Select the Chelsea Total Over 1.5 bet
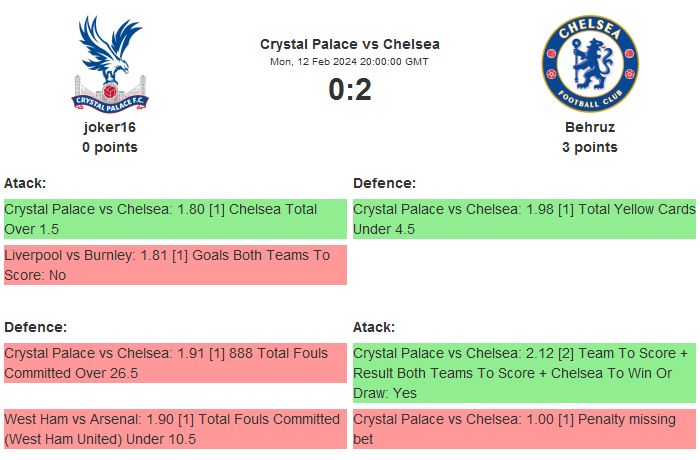 (x=175, y=219)
